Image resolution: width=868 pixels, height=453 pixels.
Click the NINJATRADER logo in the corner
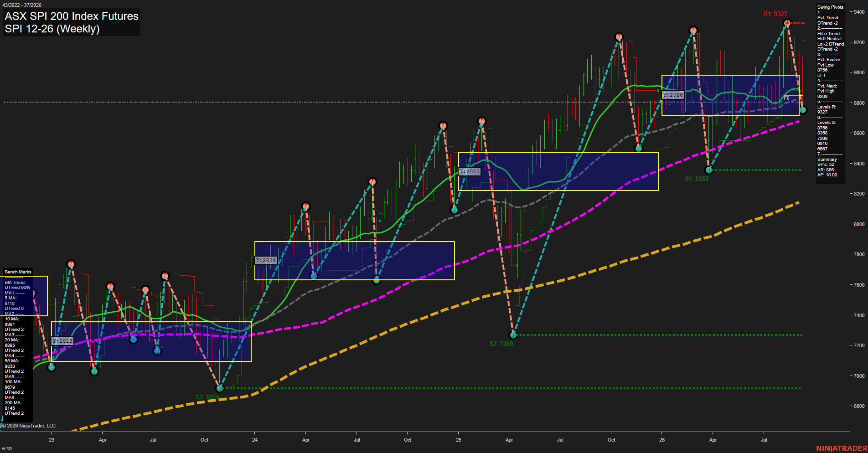pyautogui.click(x=842, y=448)
